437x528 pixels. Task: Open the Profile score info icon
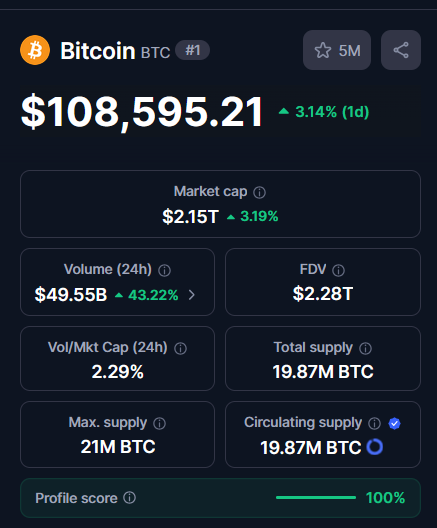click(129, 497)
